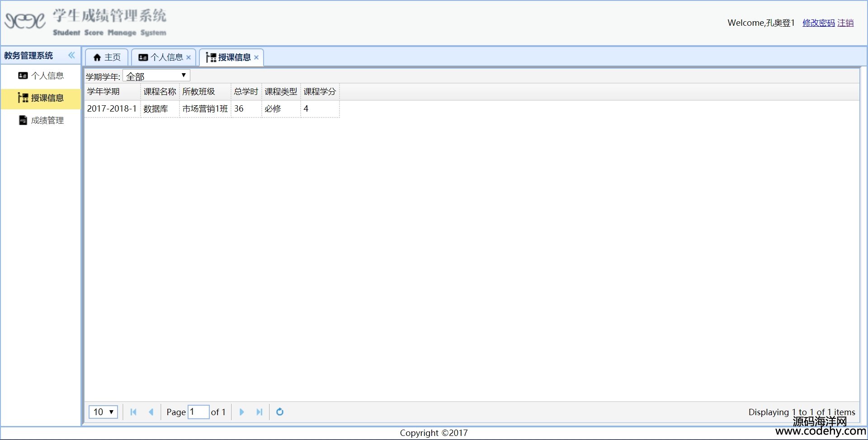The height and width of the screenshot is (440, 868).
Task: Click the page number input field
Action: [x=198, y=412]
